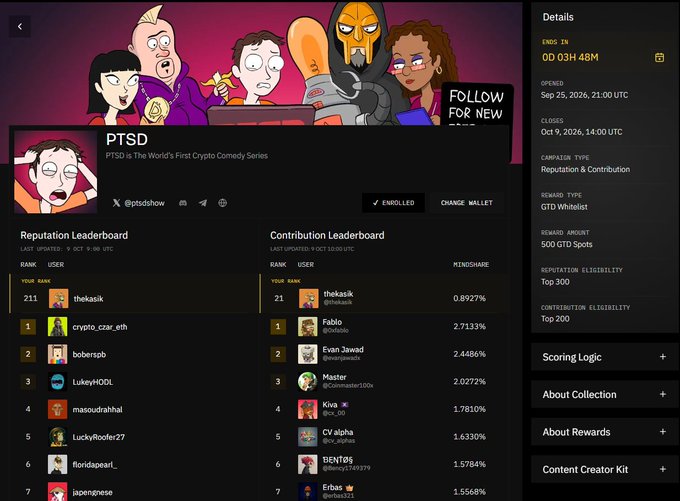
Task: Select Kiva name
Action: (330, 404)
